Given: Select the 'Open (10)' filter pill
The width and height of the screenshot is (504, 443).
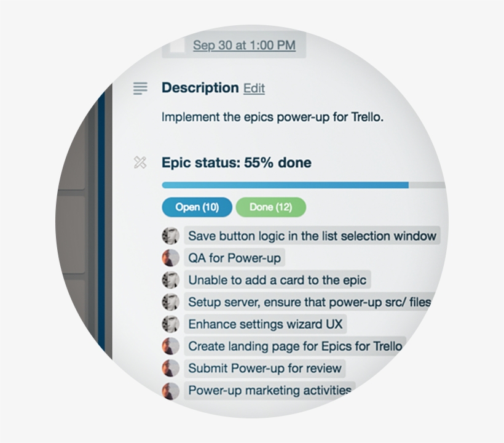Looking at the screenshot, I should tap(197, 207).
